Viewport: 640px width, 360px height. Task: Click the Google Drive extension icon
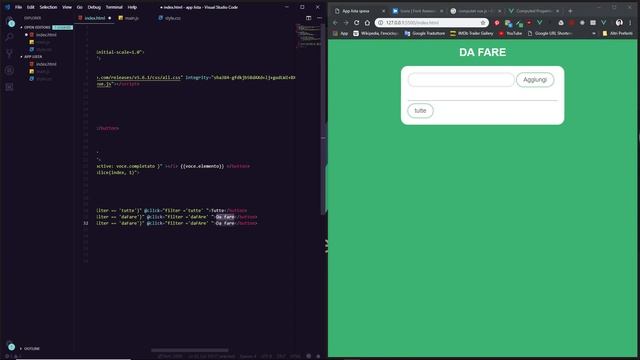tap(561, 23)
